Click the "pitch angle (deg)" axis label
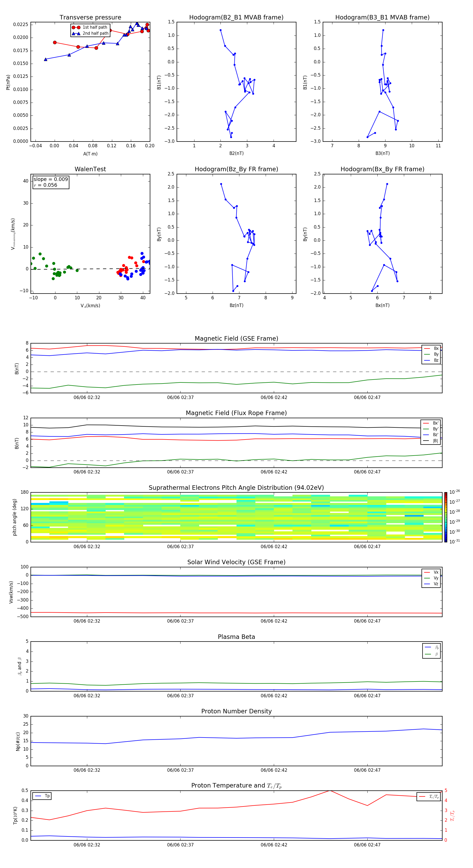 point(14,517)
